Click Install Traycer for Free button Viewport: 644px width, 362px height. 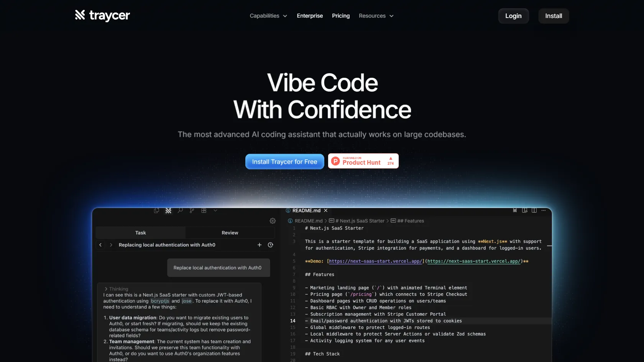point(284,162)
